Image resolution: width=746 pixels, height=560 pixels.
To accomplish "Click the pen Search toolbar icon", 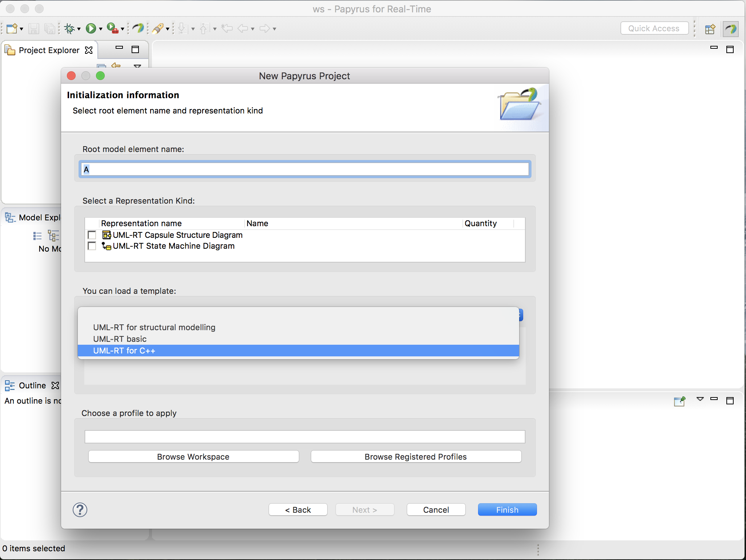I will (158, 28).
